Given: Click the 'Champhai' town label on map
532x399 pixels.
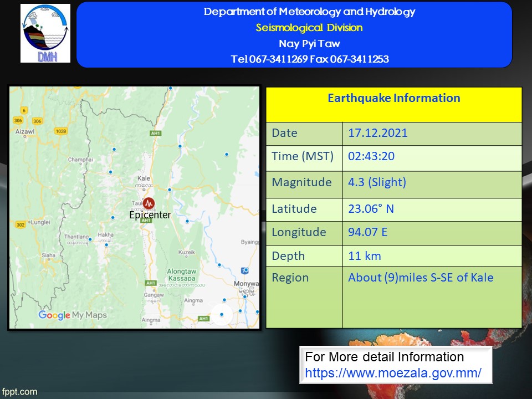Looking at the screenshot, I should point(80,160).
